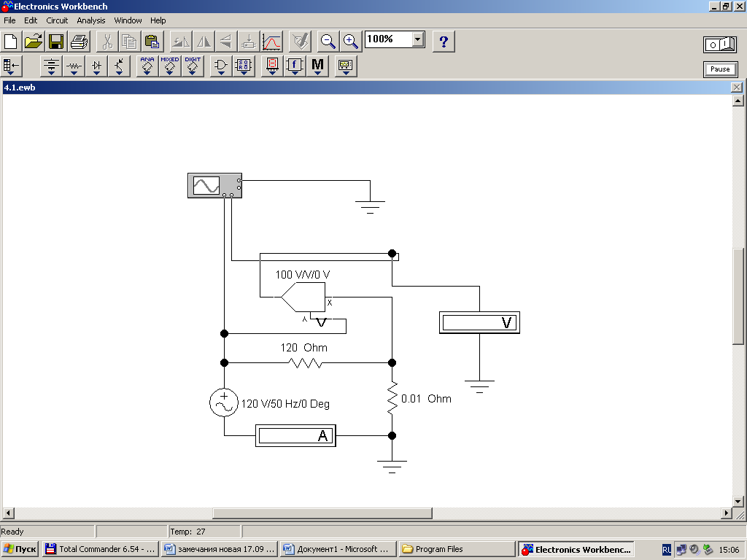
Task: Select the 0.01 Ohm resistor
Action: [x=392, y=398]
